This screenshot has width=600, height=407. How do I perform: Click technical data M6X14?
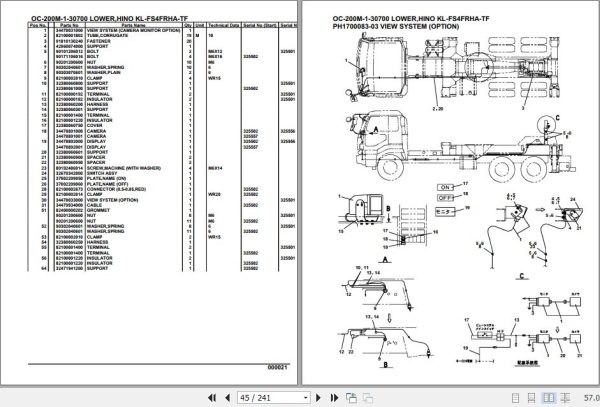pyautogui.click(x=215, y=168)
